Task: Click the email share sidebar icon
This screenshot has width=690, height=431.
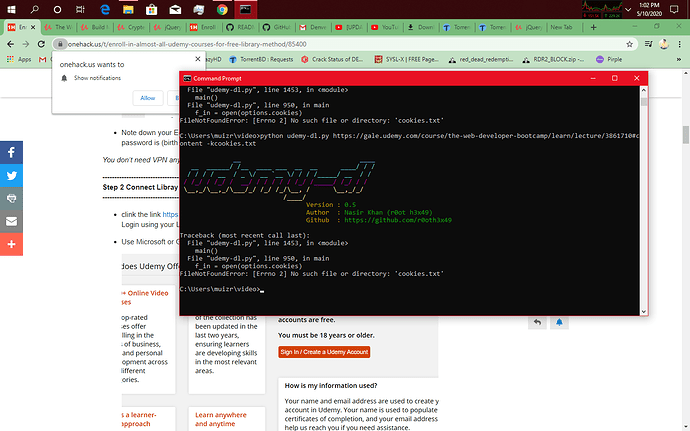Action: pyautogui.click(x=11, y=221)
